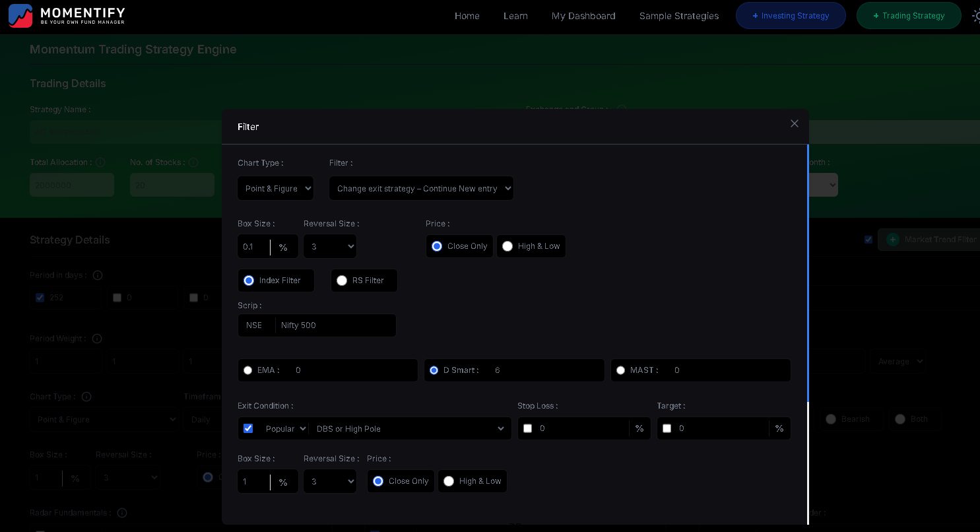Click the Investing Strategy button

pos(791,16)
